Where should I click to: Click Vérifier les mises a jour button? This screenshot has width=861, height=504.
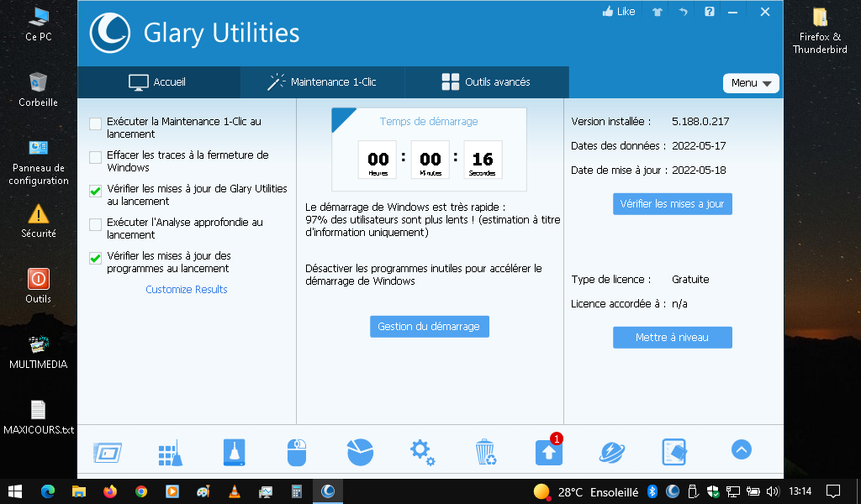672,204
